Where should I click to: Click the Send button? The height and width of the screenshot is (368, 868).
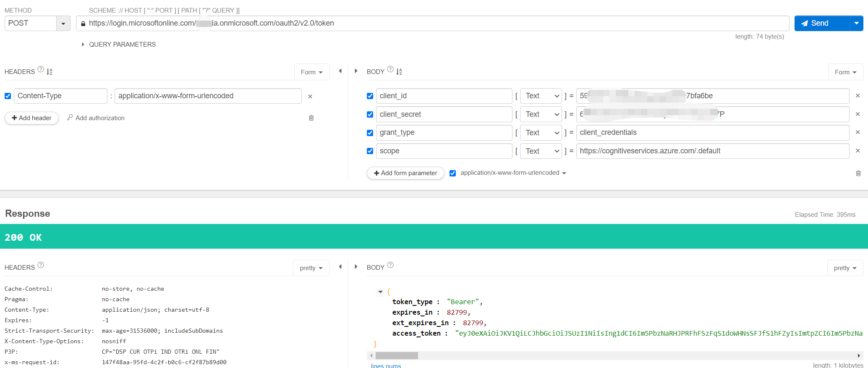pyautogui.click(x=822, y=24)
